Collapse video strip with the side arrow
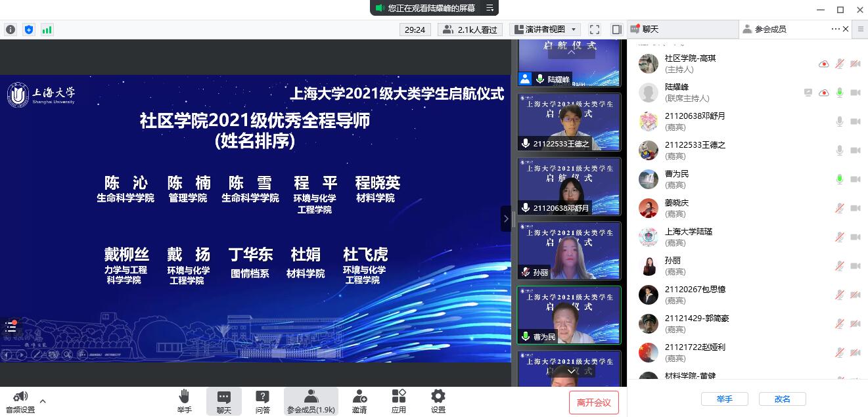 point(505,219)
